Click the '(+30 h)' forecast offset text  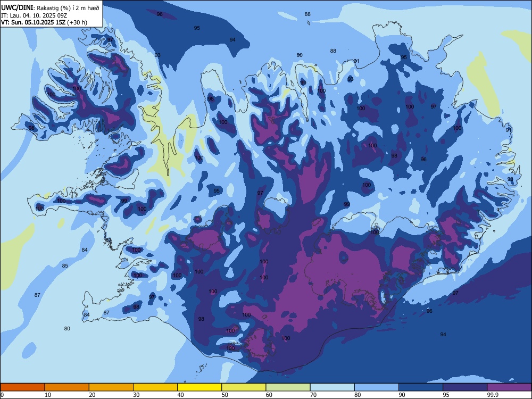[77, 22]
